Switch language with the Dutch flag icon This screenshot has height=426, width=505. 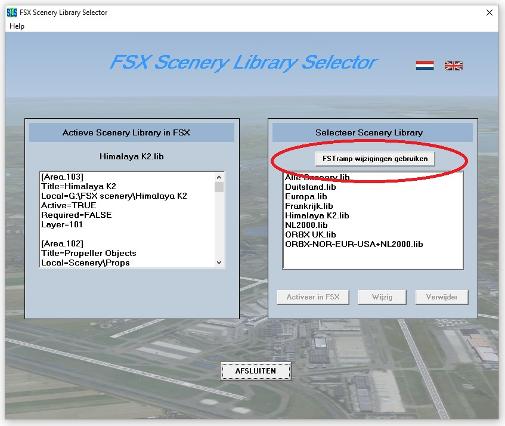(x=425, y=65)
